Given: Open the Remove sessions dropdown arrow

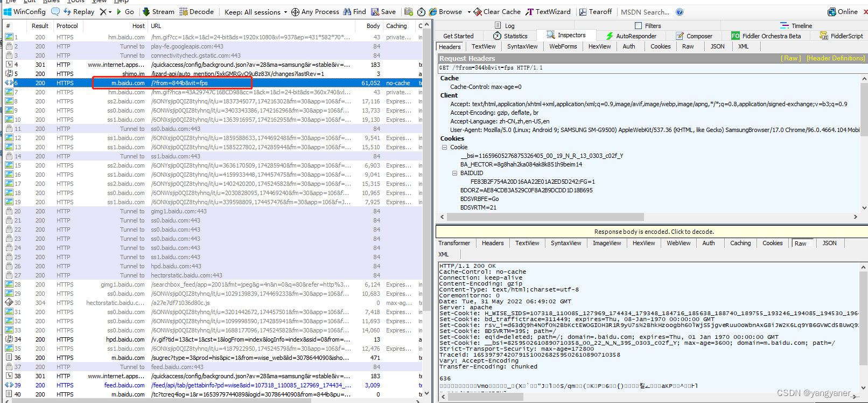Looking at the screenshot, I should [110, 11].
